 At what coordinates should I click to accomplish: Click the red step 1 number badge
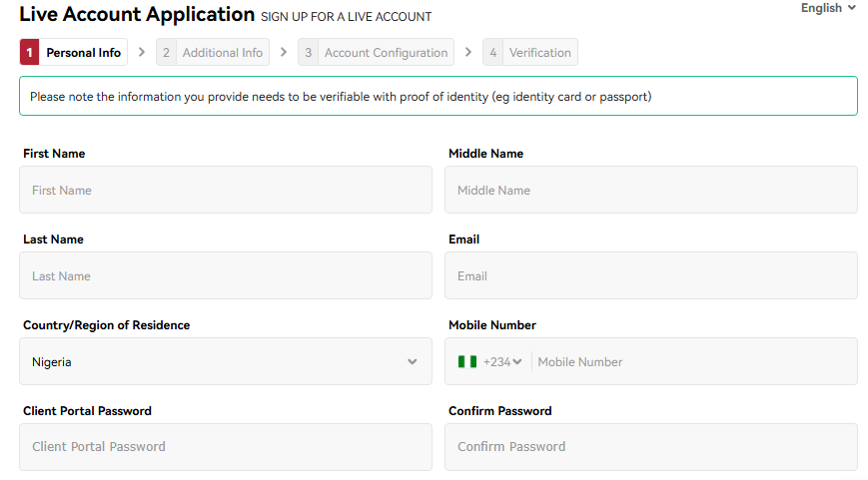coord(30,53)
